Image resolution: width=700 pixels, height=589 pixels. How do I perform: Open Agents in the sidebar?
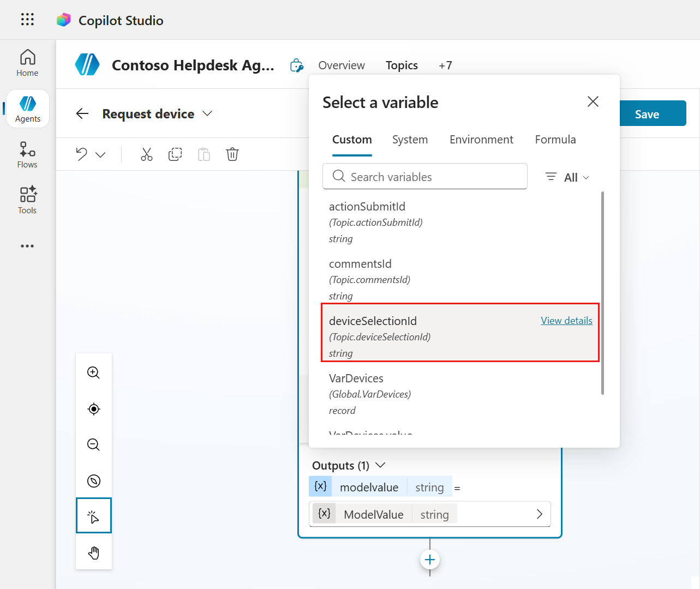28,109
